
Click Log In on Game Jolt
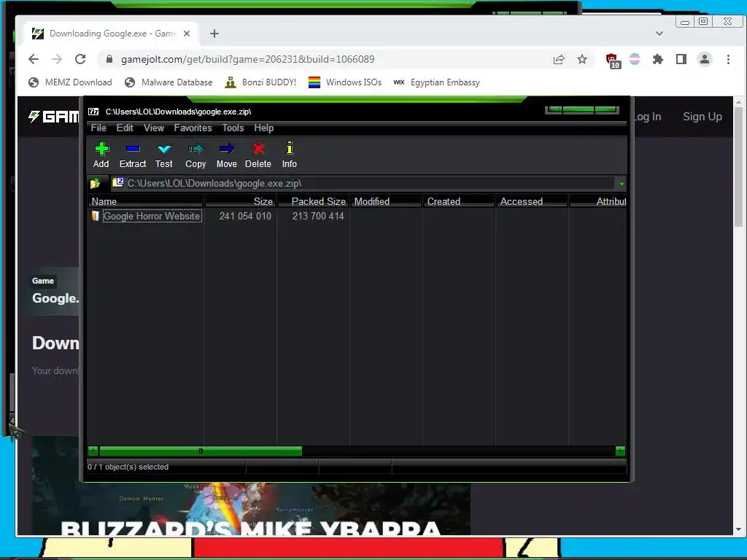(646, 117)
